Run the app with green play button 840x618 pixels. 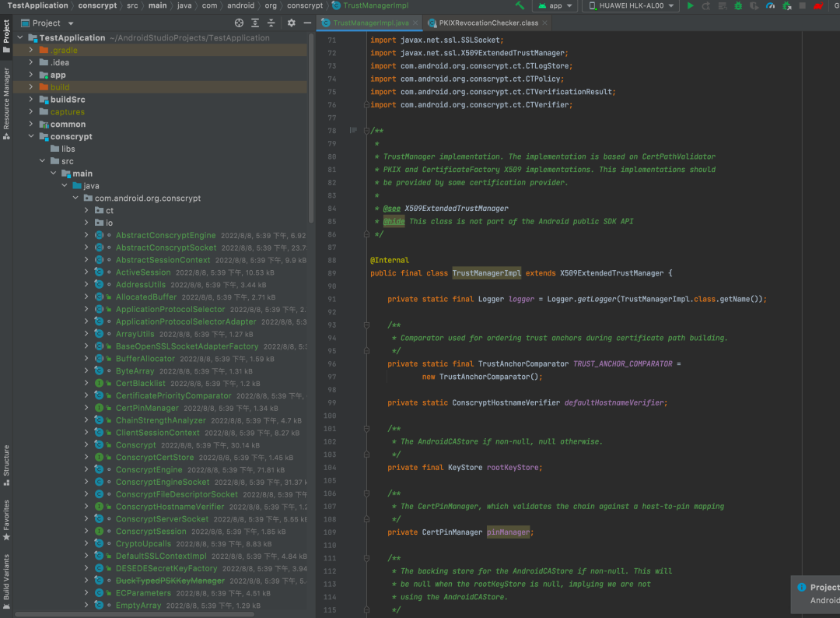pyautogui.click(x=690, y=6)
